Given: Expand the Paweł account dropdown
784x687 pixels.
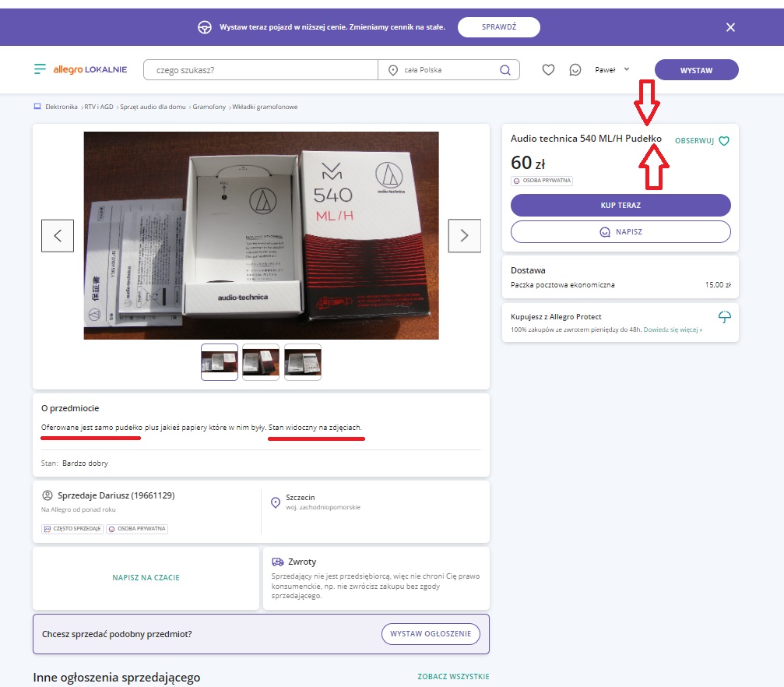Looking at the screenshot, I should pos(612,70).
